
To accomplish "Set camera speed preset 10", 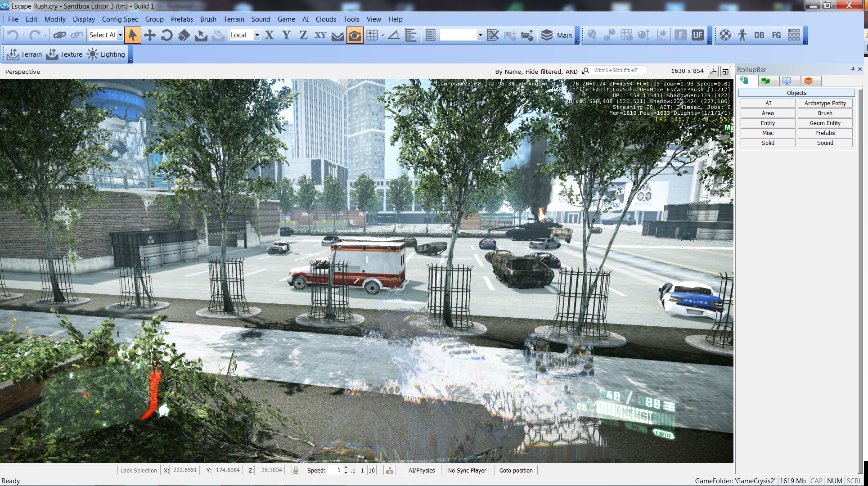I will point(371,470).
